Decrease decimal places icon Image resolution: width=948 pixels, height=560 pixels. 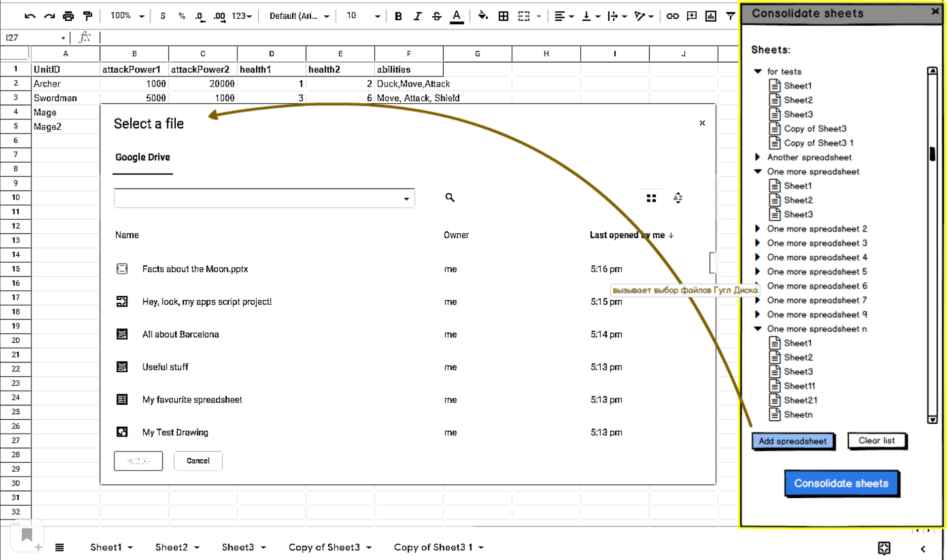tap(199, 16)
